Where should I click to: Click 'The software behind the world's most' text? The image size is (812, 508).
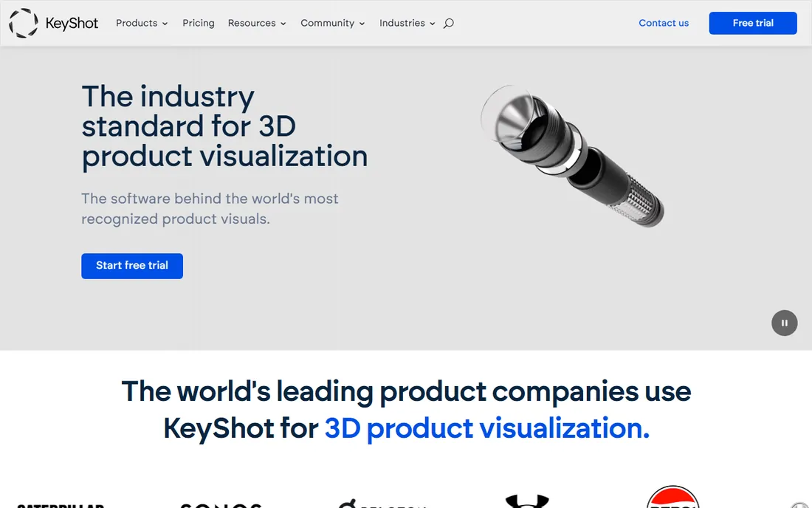pyautogui.click(x=210, y=199)
